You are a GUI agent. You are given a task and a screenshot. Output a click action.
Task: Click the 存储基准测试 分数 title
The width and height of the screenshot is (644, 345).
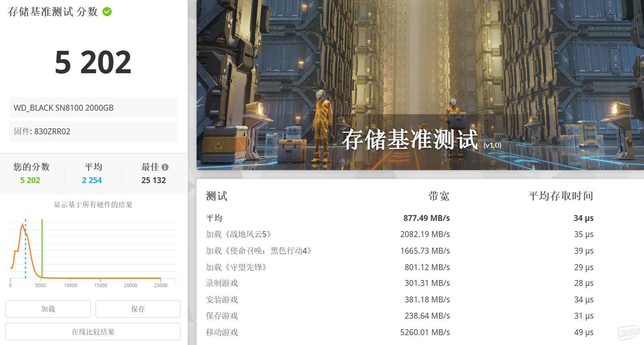53,12
